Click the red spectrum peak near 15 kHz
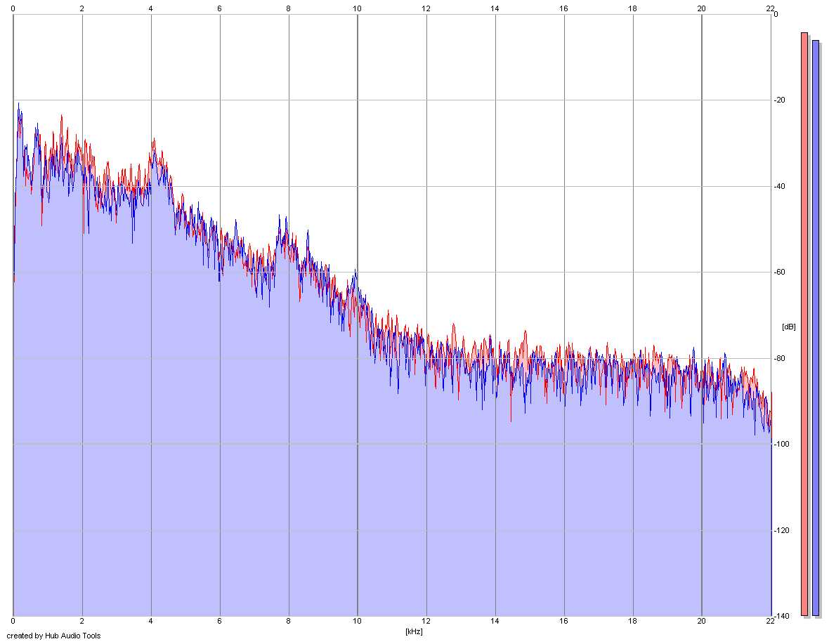829x644 pixels. (x=526, y=332)
